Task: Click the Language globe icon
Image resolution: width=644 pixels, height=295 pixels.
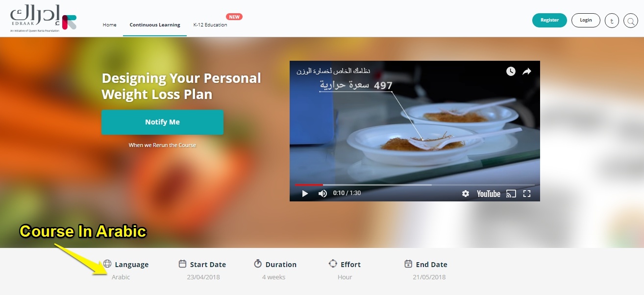Action: [107, 264]
